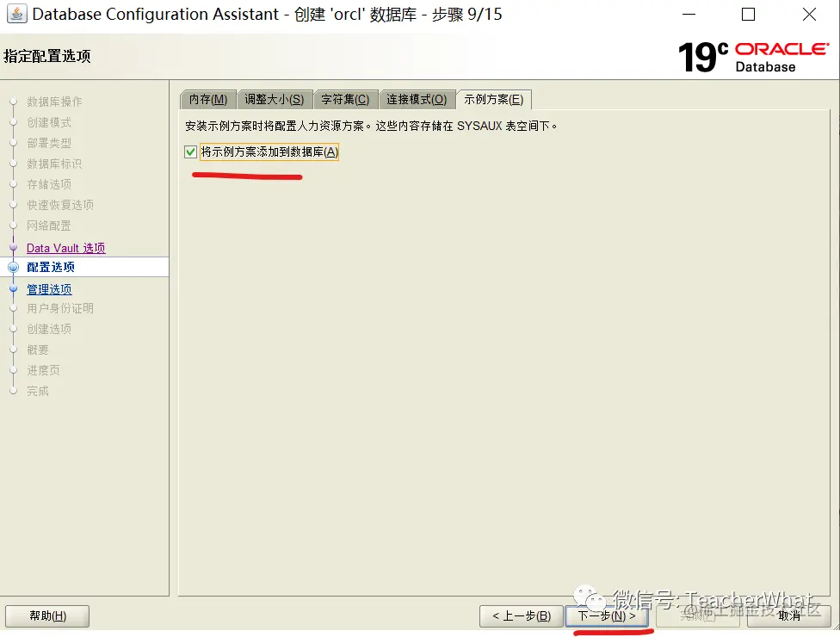Select the 配置选项 step in sidebar

click(51, 267)
